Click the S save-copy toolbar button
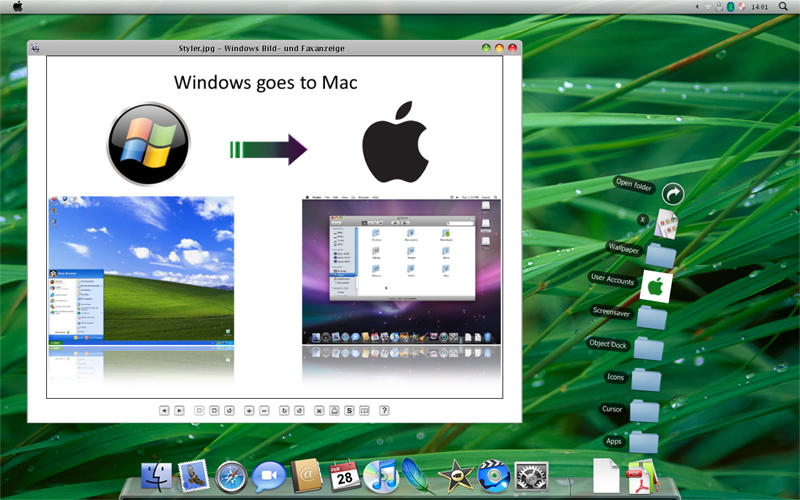Viewport: 800px width, 500px height. point(349,410)
